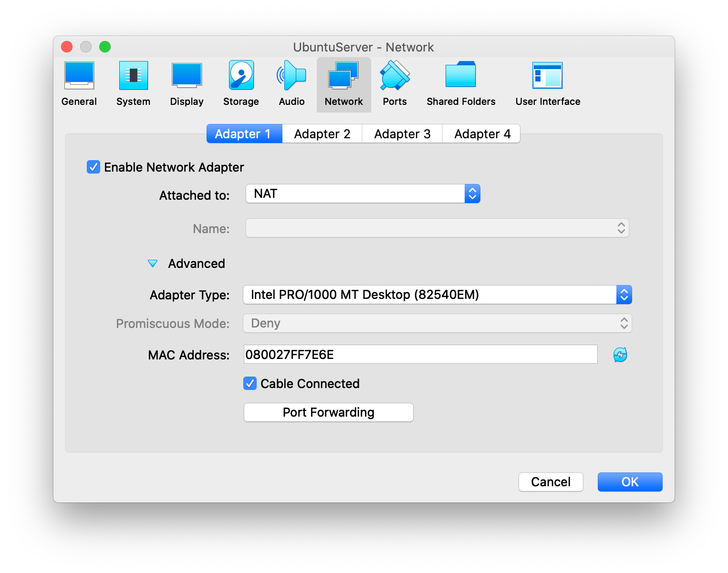The image size is (728, 573).
Task: Select the Network settings icon
Action: [344, 84]
